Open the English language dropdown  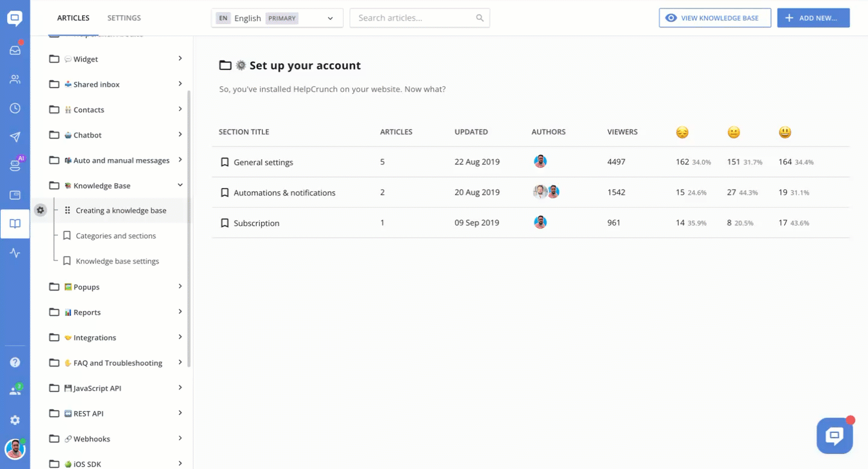277,18
